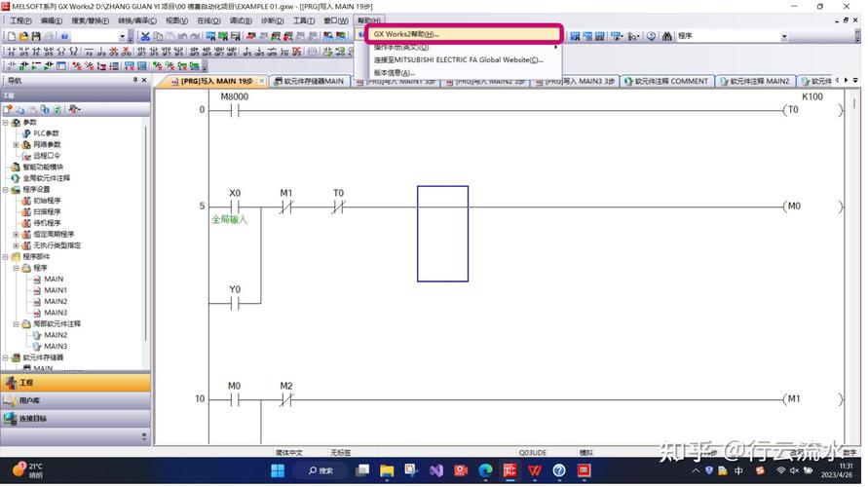Image resolution: width=868 pixels, height=487 pixels.
Task: Click the Save project floppy disk icon
Action: 36,36
